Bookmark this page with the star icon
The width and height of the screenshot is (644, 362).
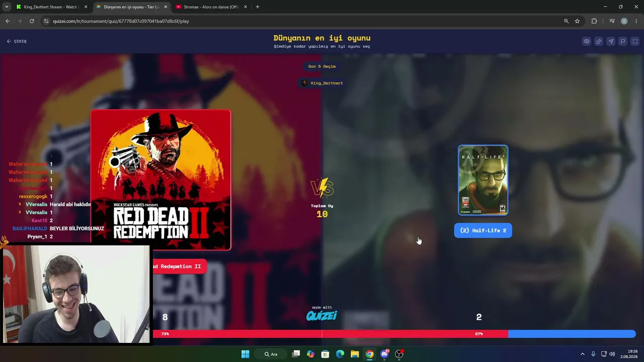click(x=577, y=21)
